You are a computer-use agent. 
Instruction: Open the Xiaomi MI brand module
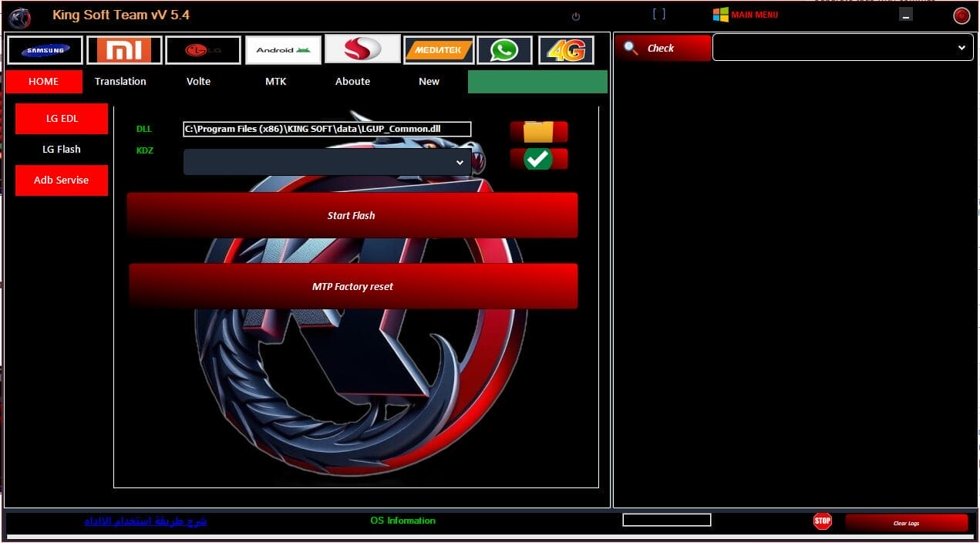[x=124, y=50]
